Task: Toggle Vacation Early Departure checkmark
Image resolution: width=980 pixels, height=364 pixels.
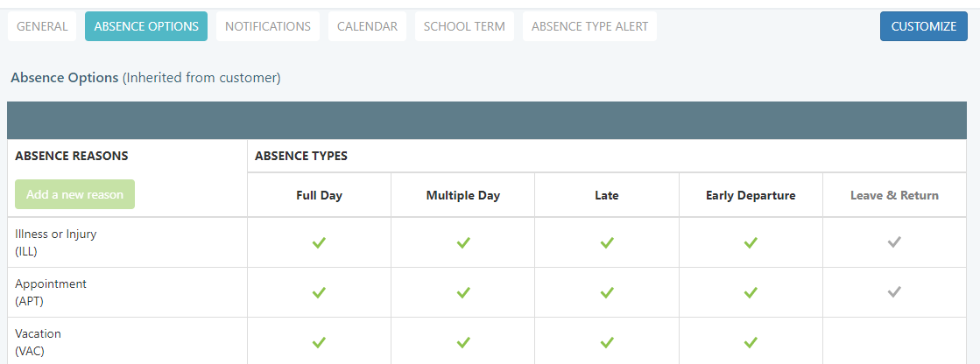Action: pyautogui.click(x=750, y=341)
